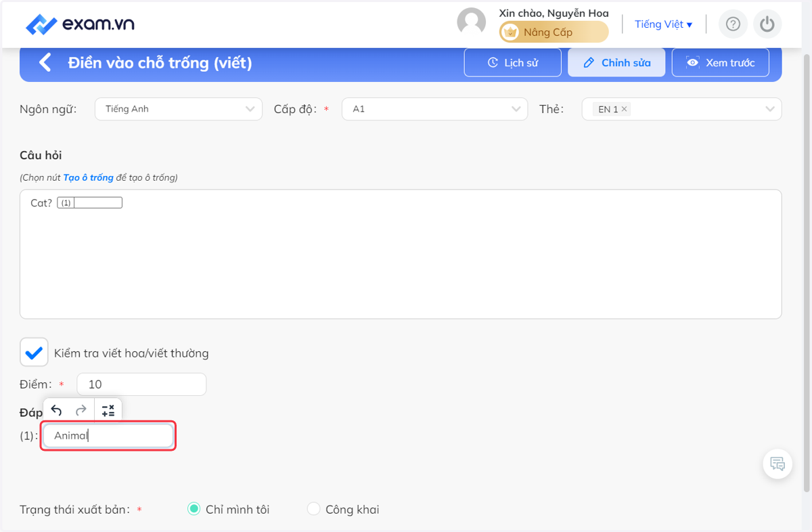Click the answer (1) Animal input field
The width and height of the screenshot is (812, 532).
point(108,436)
